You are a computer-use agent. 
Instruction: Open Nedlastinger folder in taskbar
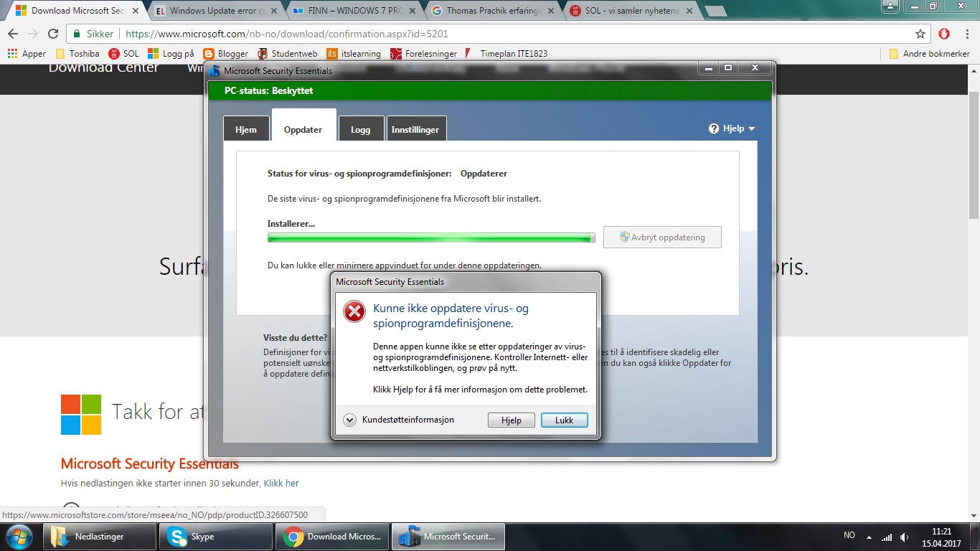(x=100, y=537)
